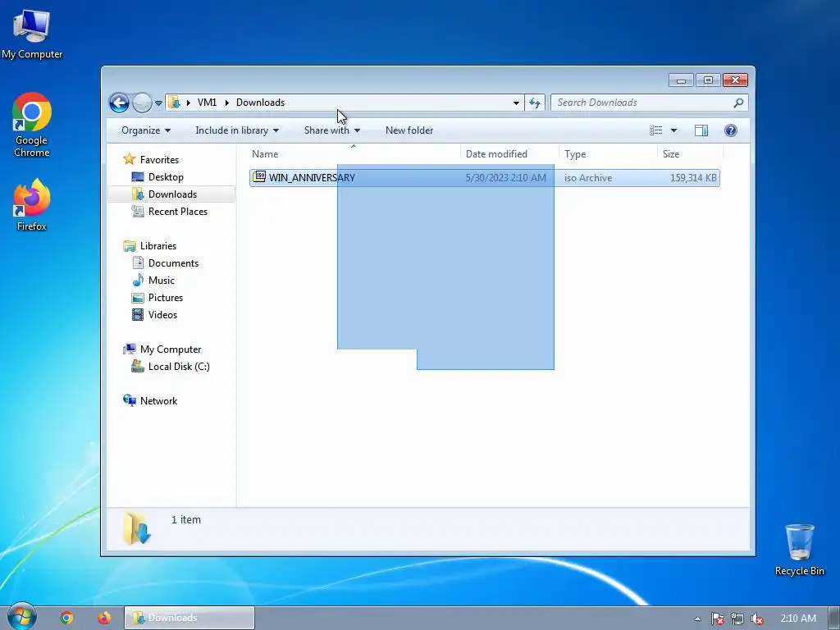Click the folder icon in address bar
This screenshot has width=840, height=630.
[x=174, y=103]
